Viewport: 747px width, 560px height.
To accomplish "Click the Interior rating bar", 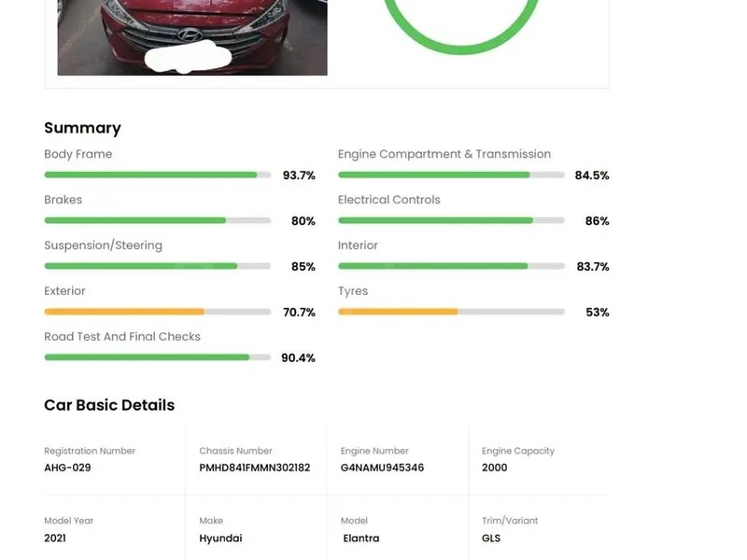I will 451,266.
